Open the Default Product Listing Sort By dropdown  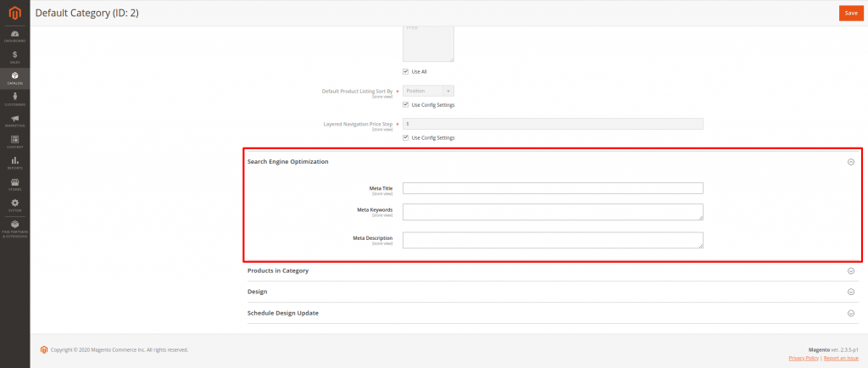(428, 91)
